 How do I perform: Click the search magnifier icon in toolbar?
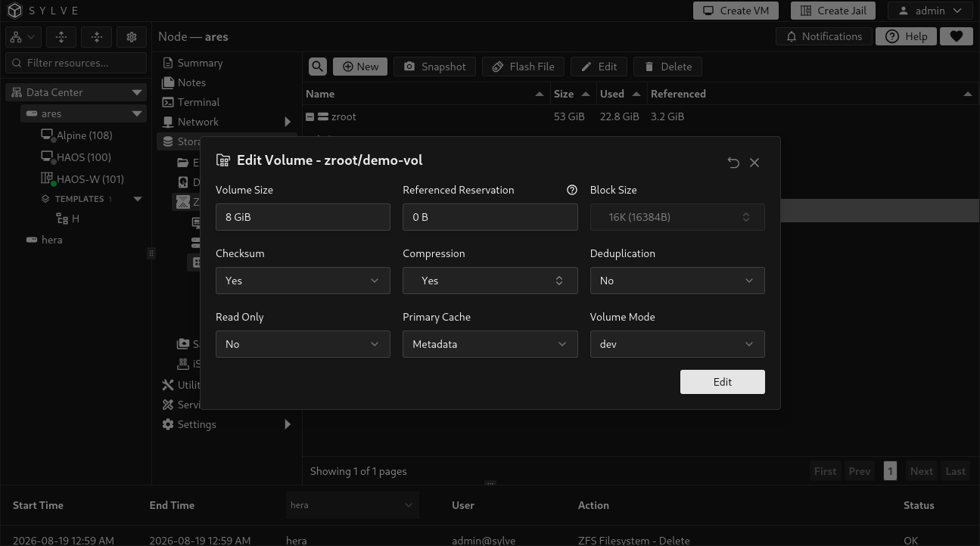tap(318, 67)
